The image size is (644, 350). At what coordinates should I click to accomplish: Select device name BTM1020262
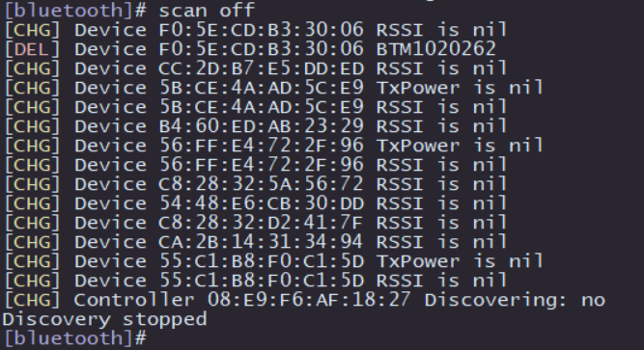tap(436, 49)
